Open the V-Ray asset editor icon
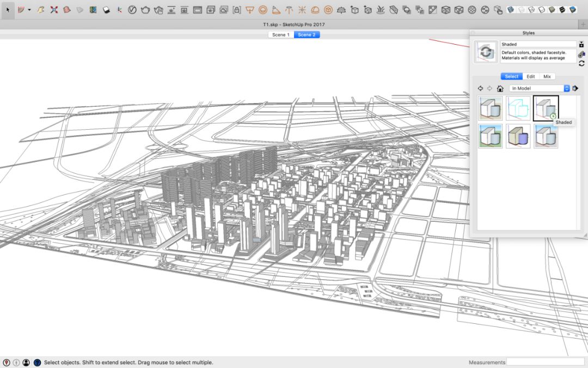The height and width of the screenshot is (368, 588). coord(132,10)
